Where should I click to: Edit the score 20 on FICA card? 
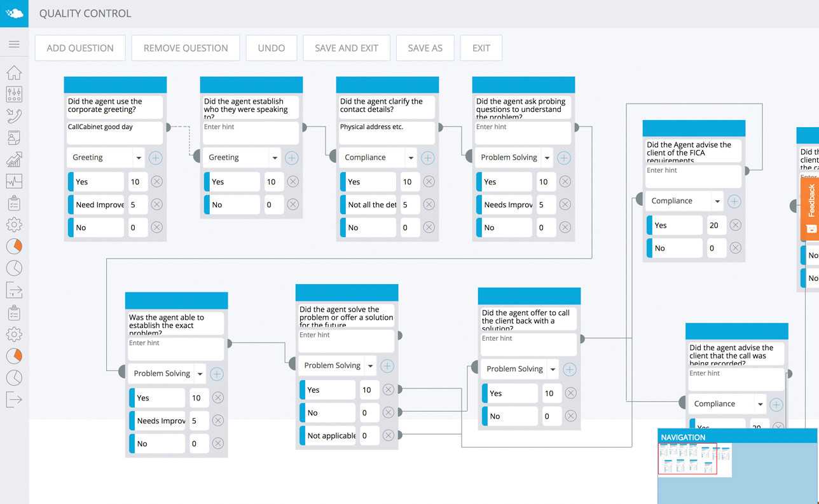coord(715,226)
